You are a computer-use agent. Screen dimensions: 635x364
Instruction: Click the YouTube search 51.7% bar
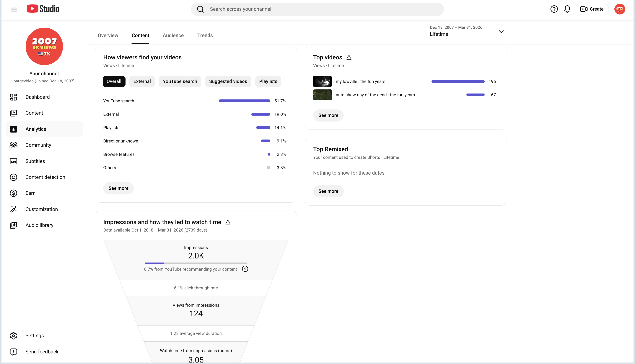coord(245,101)
